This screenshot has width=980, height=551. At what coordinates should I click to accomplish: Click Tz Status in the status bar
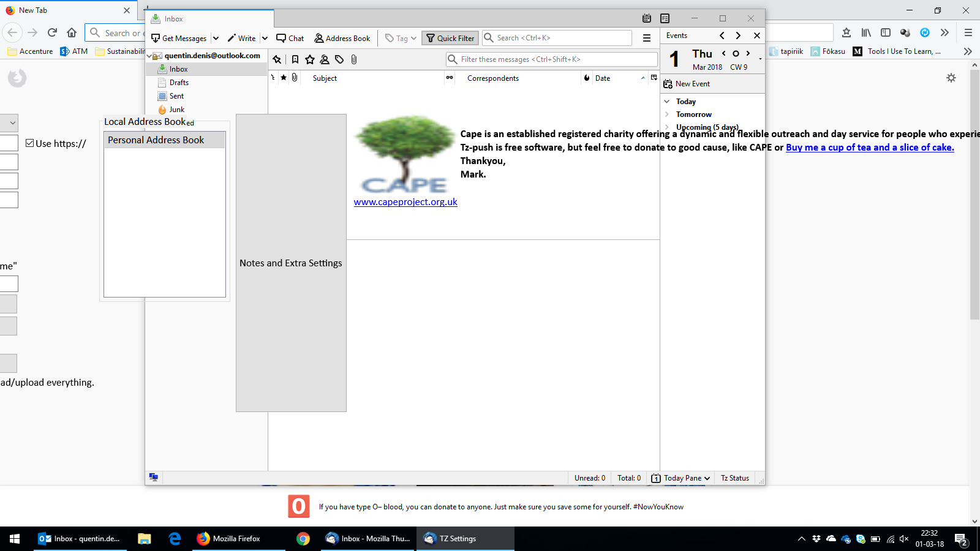tap(735, 478)
